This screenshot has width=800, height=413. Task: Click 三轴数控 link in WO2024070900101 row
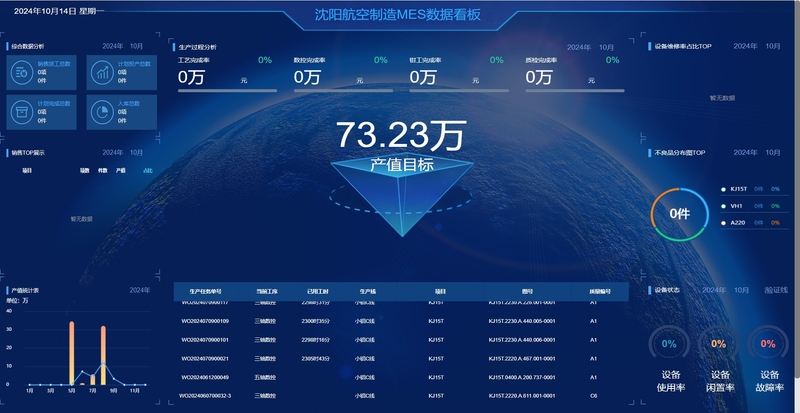(265, 340)
